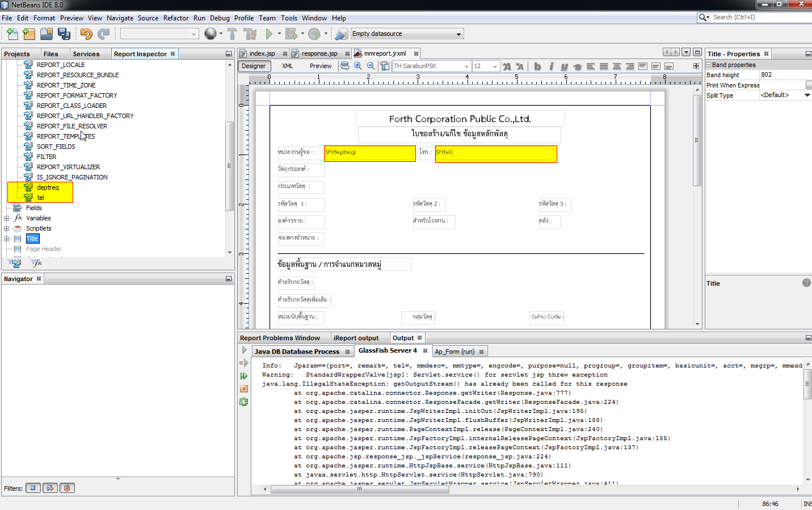Image resolution: width=812 pixels, height=510 pixels.
Task: Click the New File toolbar icon
Action: coord(12,34)
